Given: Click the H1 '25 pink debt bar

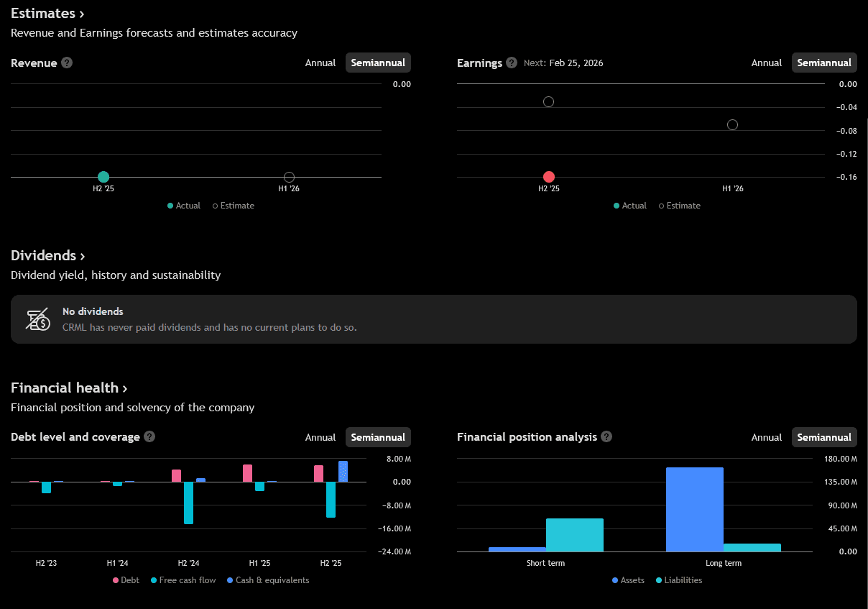Looking at the screenshot, I should [x=247, y=473].
